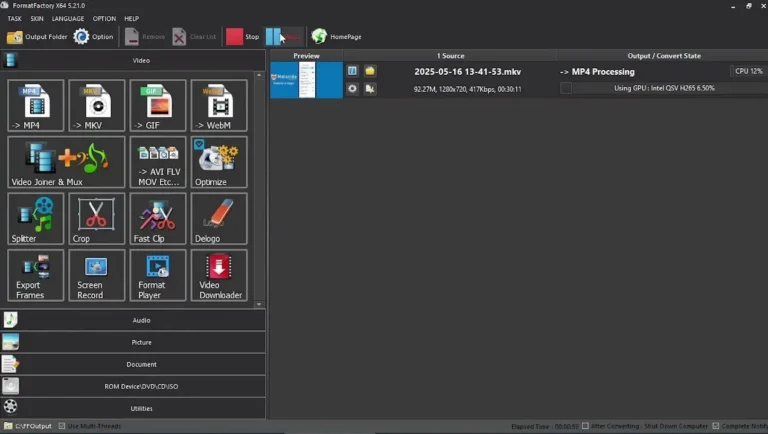The width and height of the screenshot is (768, 434).
Task: Click the CPU 12% indicator
Action: click(x=748, y=71)
